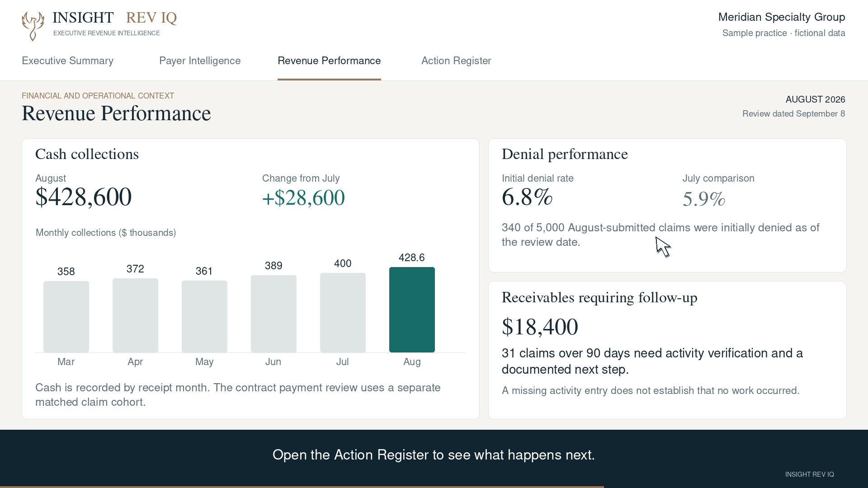Click the Financial and Operational Context label

[x=98, y=96]
